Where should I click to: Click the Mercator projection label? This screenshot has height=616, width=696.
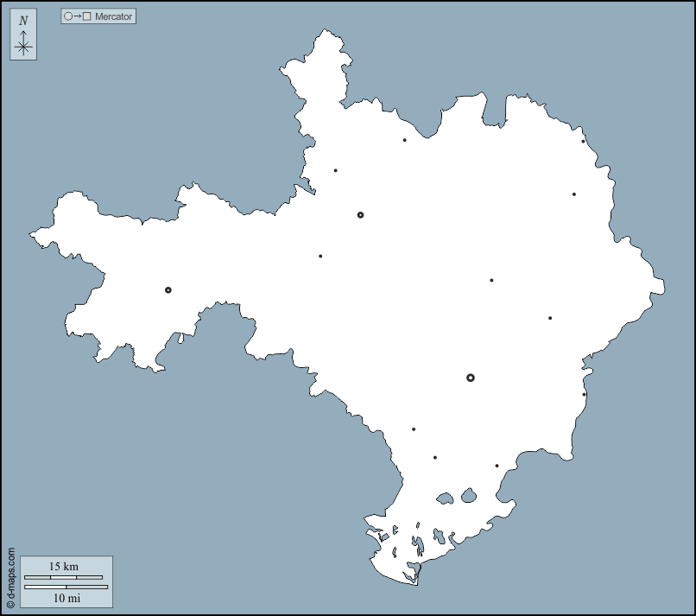click(114, 16)
